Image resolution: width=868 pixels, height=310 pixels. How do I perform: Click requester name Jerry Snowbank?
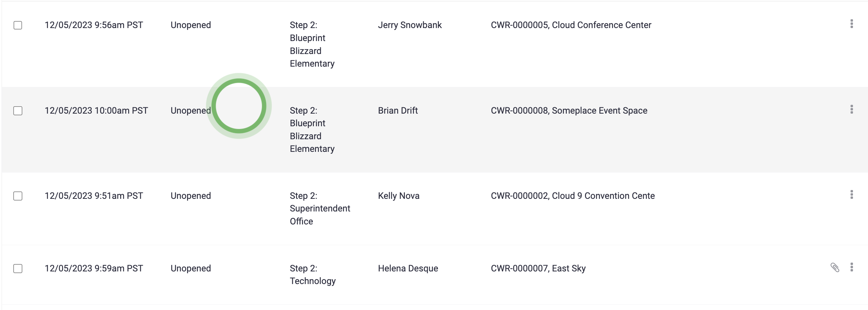pos(410,25)
